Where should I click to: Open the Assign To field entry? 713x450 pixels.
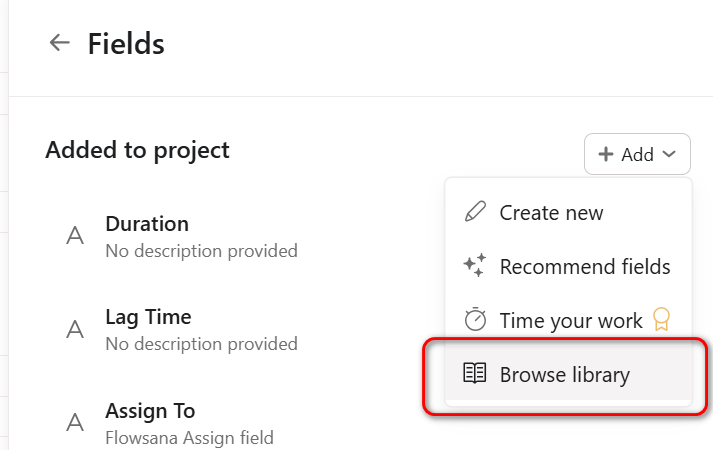pos(150,411)
